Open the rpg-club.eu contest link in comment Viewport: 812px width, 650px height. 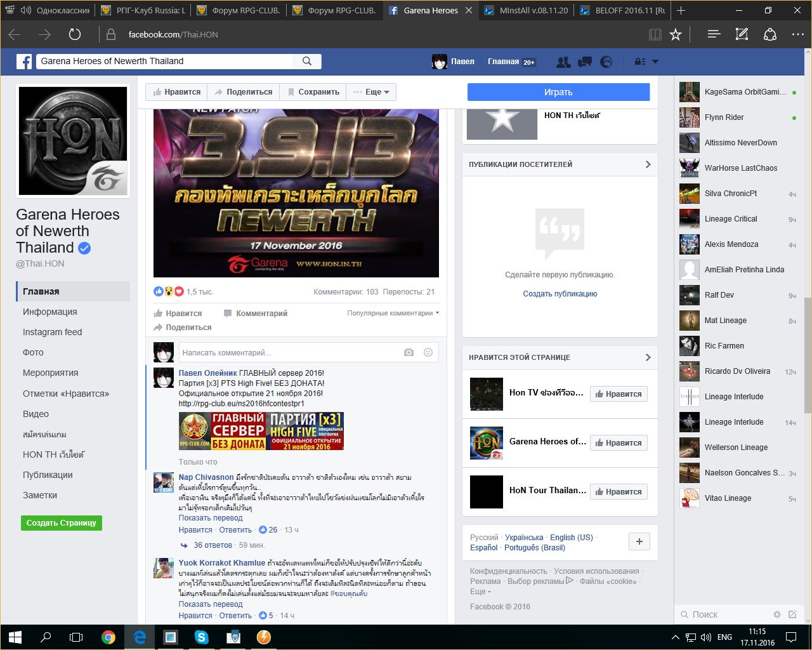click(242, 404)
